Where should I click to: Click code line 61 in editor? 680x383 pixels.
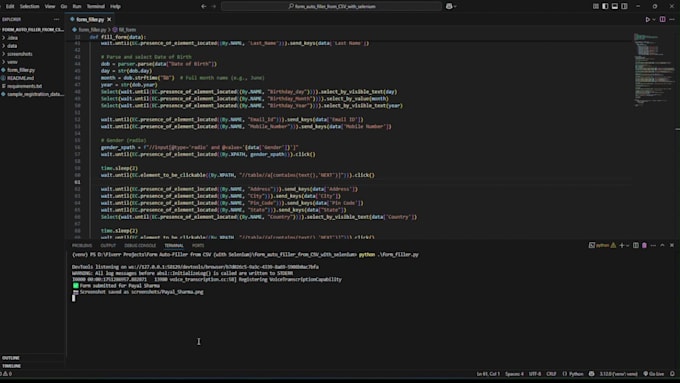pyautogui.click(x=360, y=182)
